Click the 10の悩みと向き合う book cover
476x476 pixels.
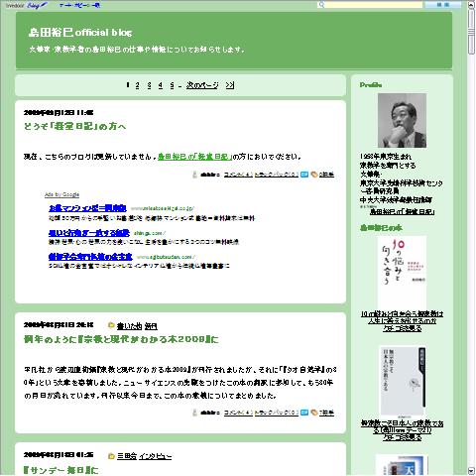[x=402, y=273]
